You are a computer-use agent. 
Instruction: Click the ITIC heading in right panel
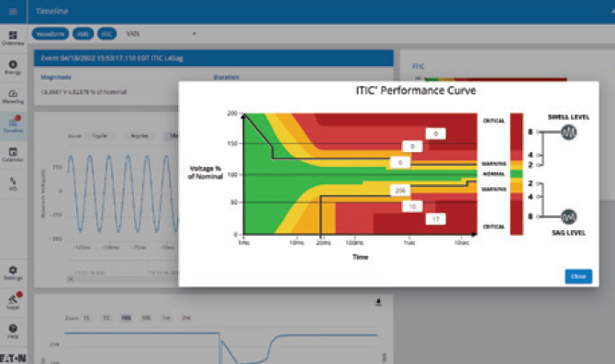pyautogui.click(x=418, y=66)
